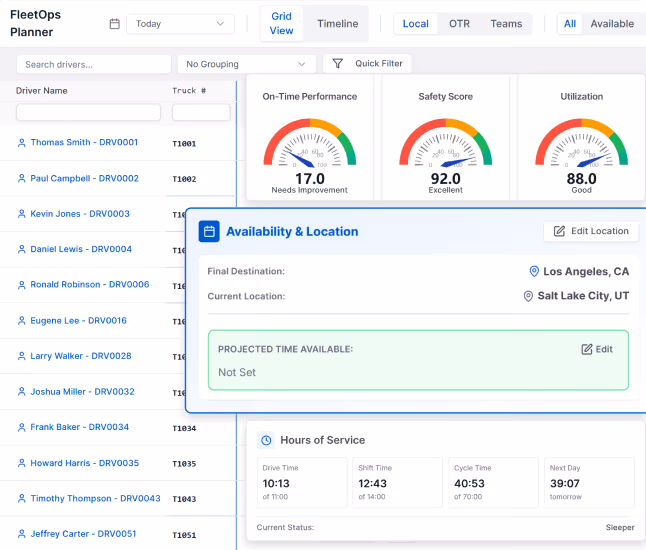
Task: Click the Drive Time 10:13 card
Action: [x=302, y=482]
